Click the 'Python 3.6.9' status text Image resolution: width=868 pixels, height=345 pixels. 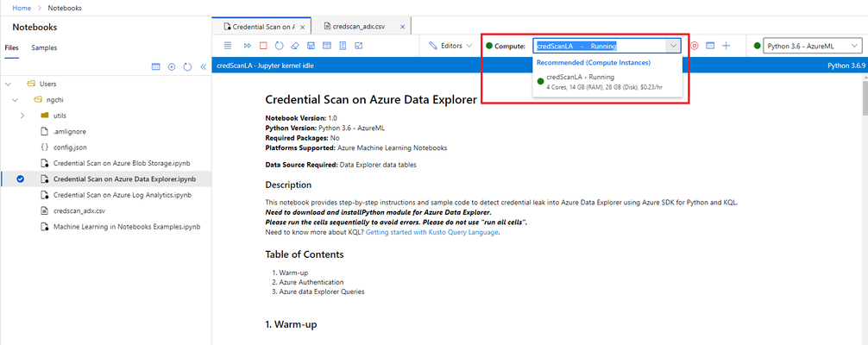coord(846,66)
